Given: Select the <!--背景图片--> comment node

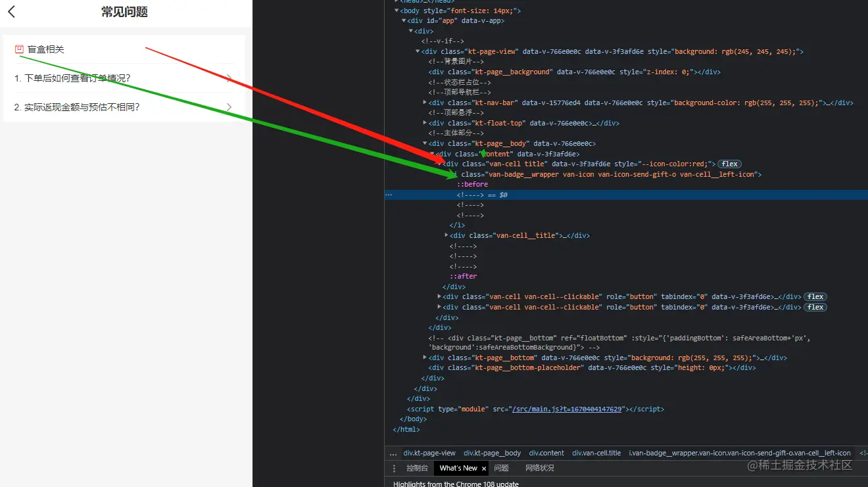Looking at the screenshot, I should pyautogui.click(x=456, y=62).
